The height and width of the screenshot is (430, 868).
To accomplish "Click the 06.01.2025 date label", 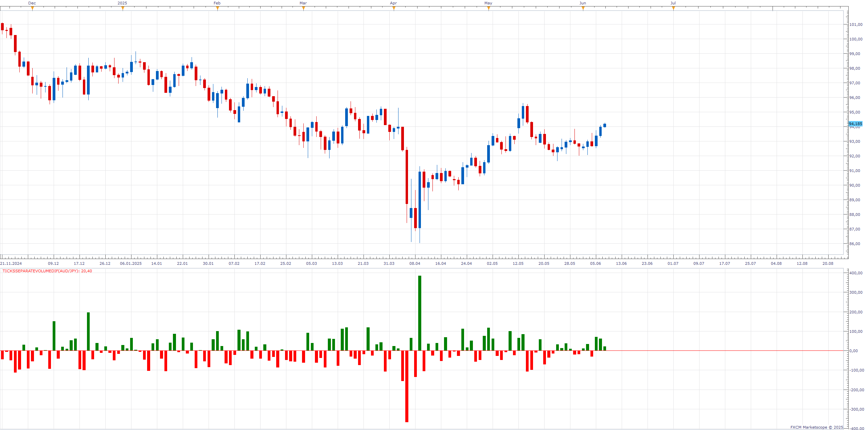I will pos(131,263).
